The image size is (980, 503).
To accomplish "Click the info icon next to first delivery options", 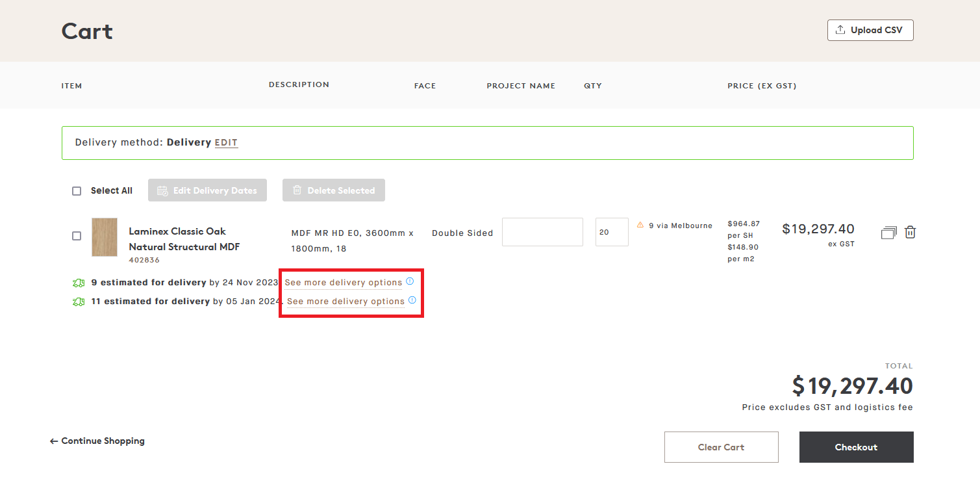I will point(410,281).
